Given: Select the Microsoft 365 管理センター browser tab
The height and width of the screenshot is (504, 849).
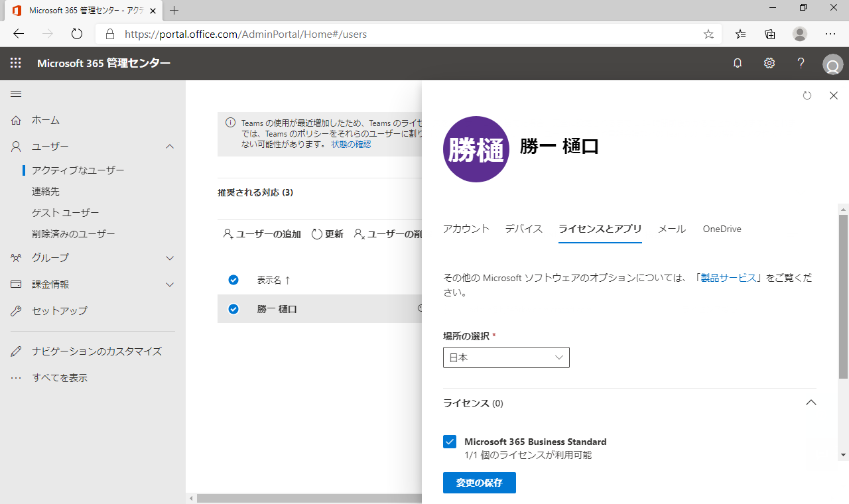Looking at the screenshot, I should coord(85,11).
